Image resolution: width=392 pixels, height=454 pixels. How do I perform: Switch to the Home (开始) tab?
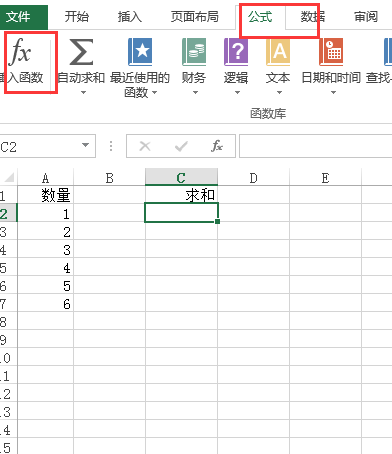77,16
